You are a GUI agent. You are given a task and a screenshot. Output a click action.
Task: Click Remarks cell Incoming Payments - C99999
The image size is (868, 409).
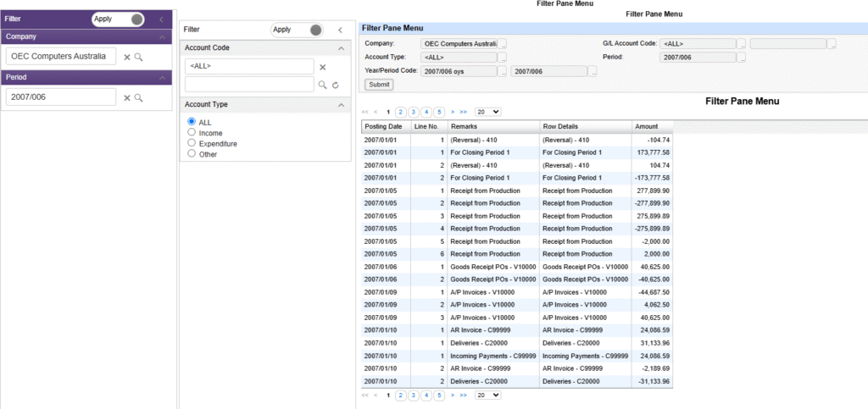coord(493,356)
